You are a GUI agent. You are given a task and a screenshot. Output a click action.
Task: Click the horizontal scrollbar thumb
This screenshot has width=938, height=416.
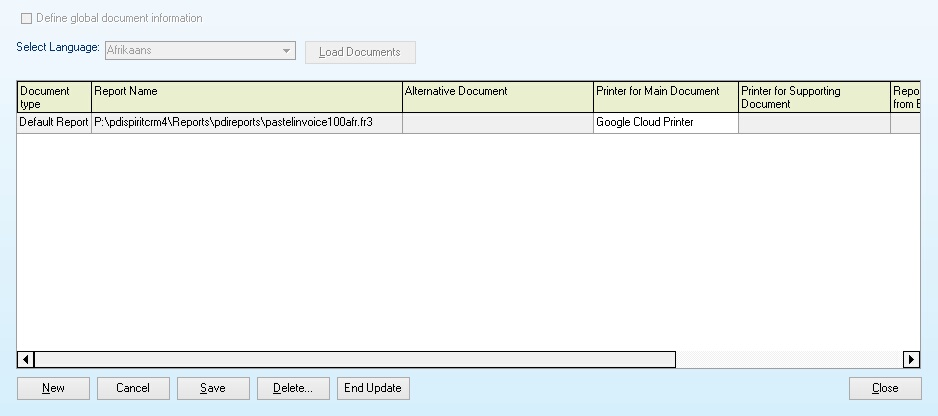click(355, 359)
